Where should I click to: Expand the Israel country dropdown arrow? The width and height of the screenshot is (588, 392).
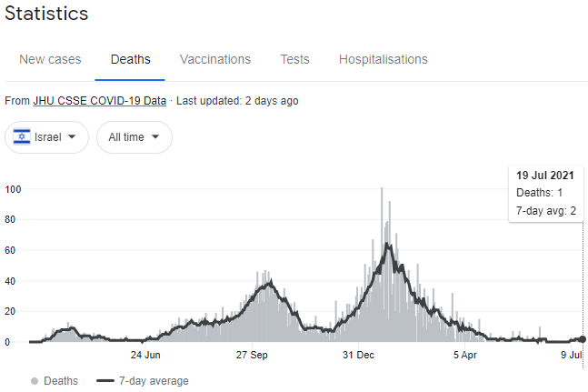click(x=72, y=137)
